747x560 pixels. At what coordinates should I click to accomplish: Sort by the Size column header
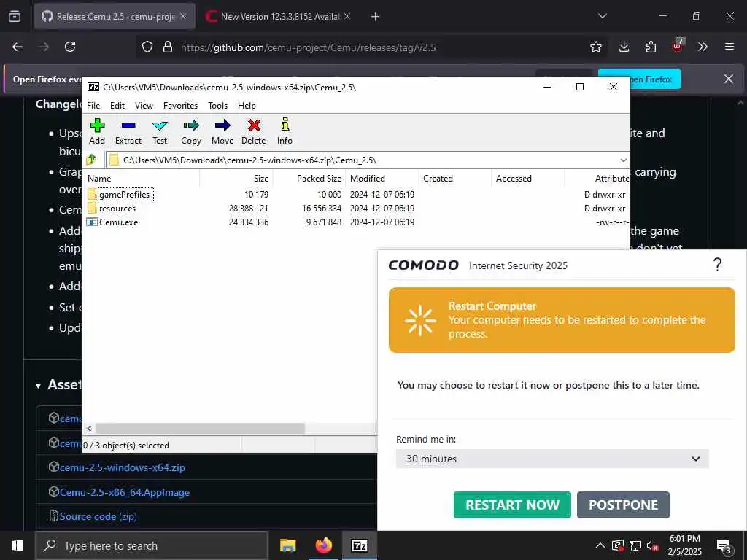click(236, 179)
